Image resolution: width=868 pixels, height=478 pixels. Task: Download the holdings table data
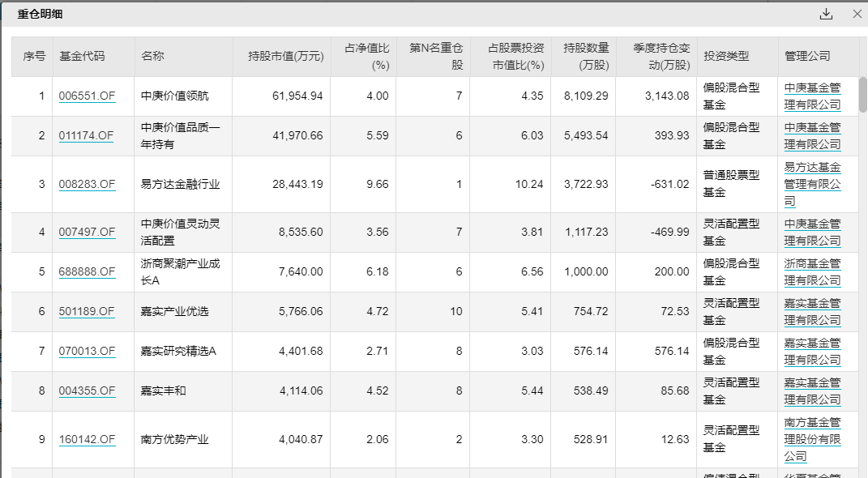click(826, 14)
